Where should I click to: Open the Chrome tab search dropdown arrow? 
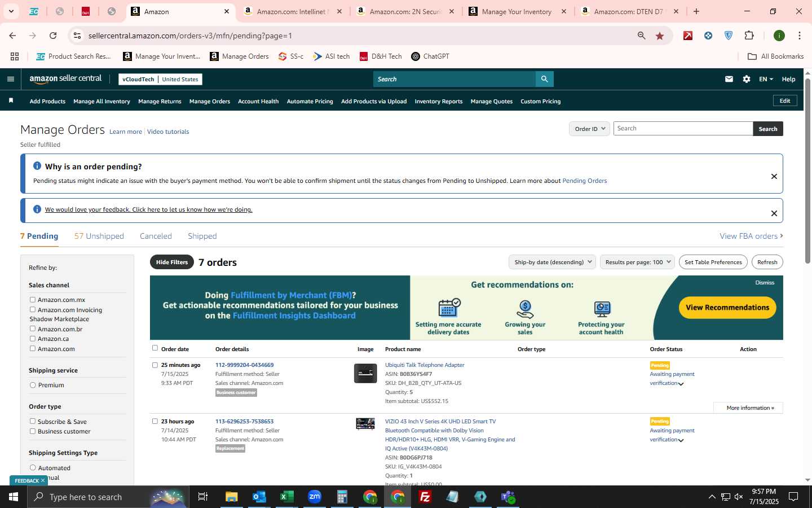[11, 11]
